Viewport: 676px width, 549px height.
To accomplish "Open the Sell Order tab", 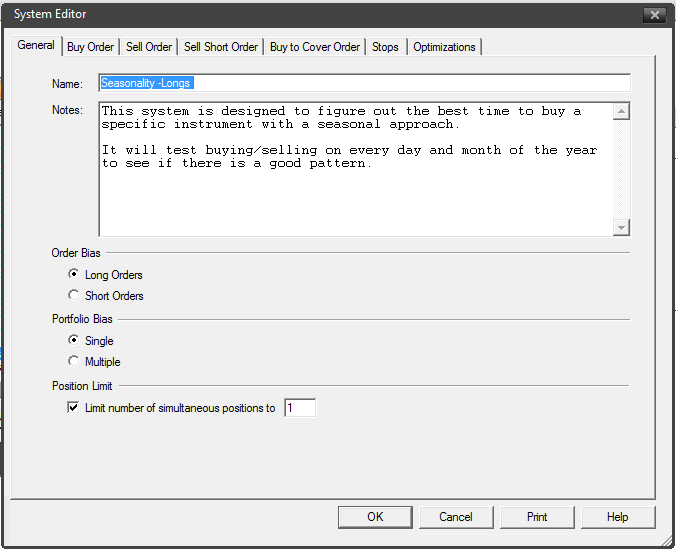I will click(149, 47).
